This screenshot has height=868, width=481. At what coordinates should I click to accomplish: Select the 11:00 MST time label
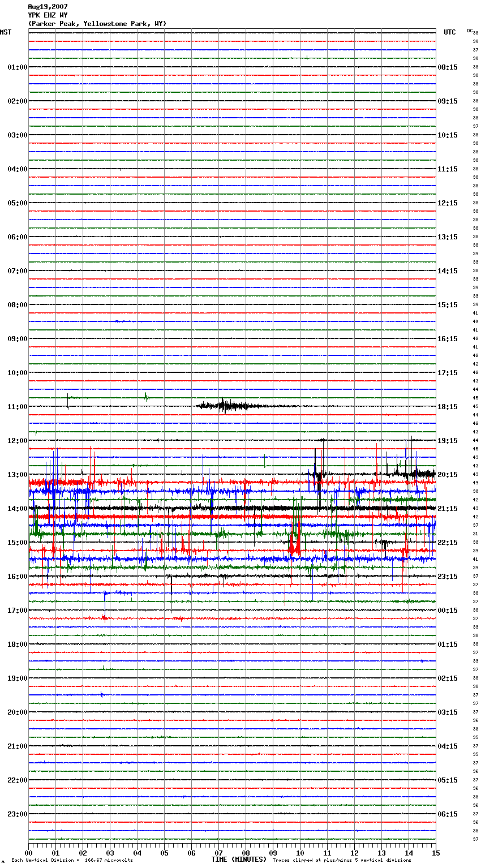(x=17, y=407)
